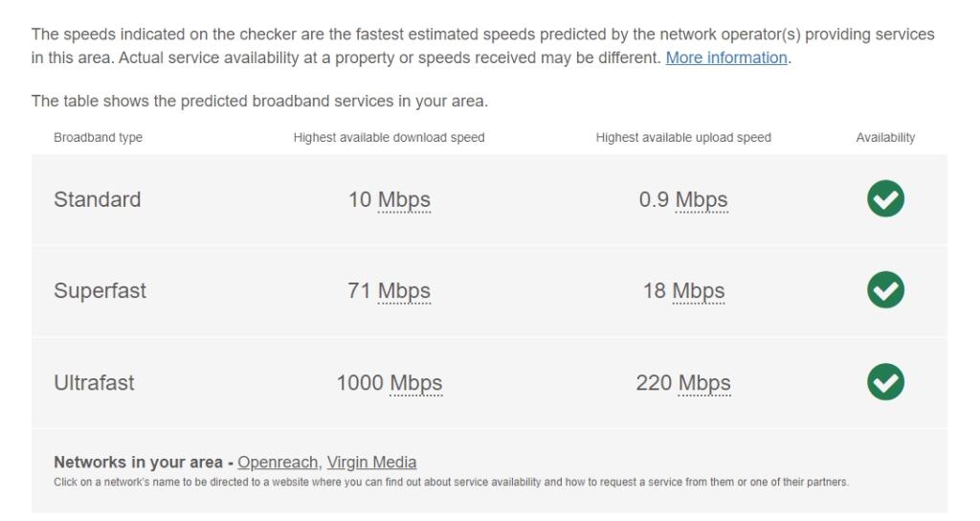Click Mbps abbreviation beside 10 download speed

pos(404,200)
